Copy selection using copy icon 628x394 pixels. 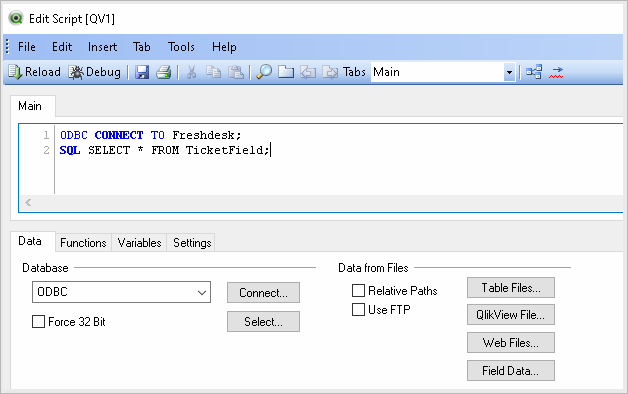pyautogui.click(x=213, y=72)
